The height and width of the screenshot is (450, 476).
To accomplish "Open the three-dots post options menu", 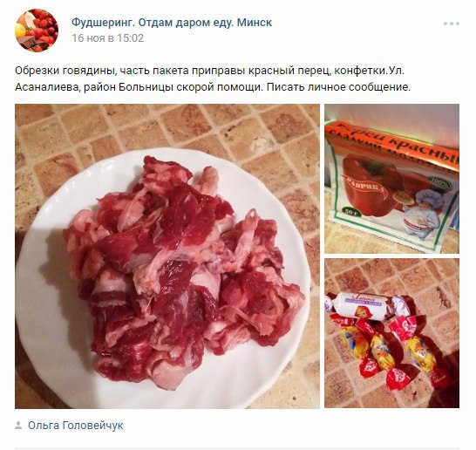I will (x=451, y=24).
